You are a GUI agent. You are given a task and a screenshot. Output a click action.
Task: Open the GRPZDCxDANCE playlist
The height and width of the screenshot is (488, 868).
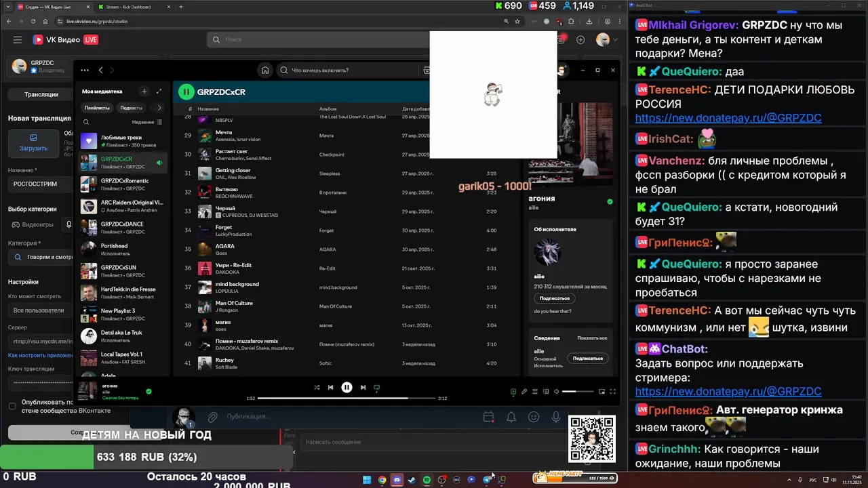pyautogui.click(x=122, y=228)
